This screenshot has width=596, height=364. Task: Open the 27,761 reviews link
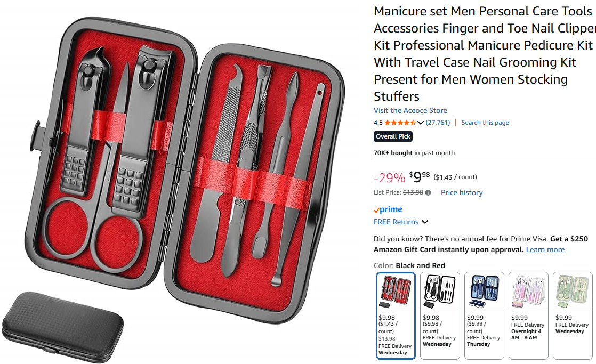(438, 123)
